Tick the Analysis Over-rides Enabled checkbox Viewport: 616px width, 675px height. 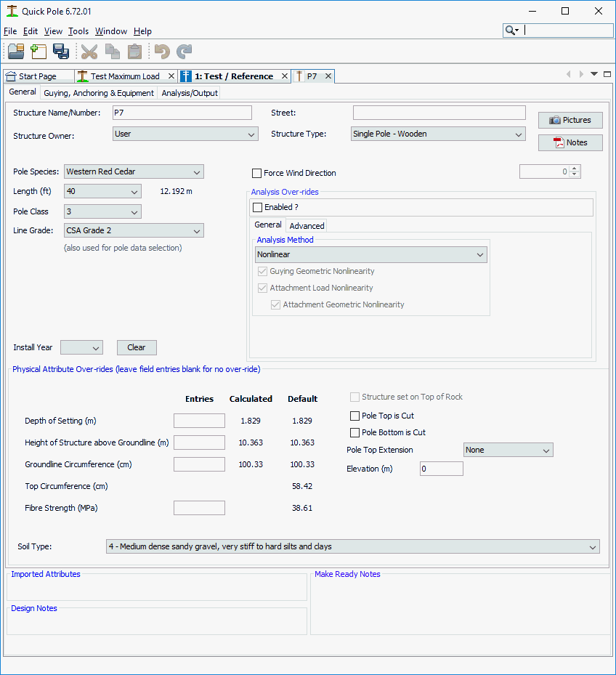[257, 207]
